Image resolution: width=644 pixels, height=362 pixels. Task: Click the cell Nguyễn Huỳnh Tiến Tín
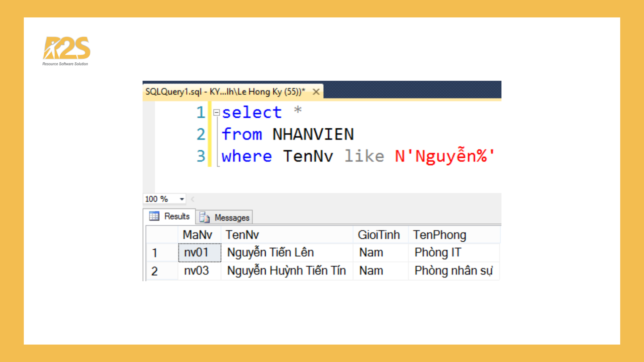click(286, 270)
